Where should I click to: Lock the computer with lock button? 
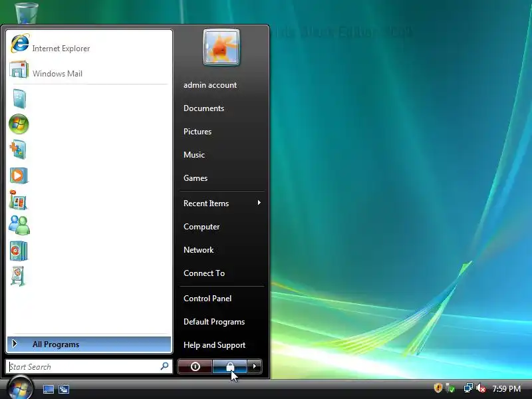pyautogui.click(x=229, y=366)
